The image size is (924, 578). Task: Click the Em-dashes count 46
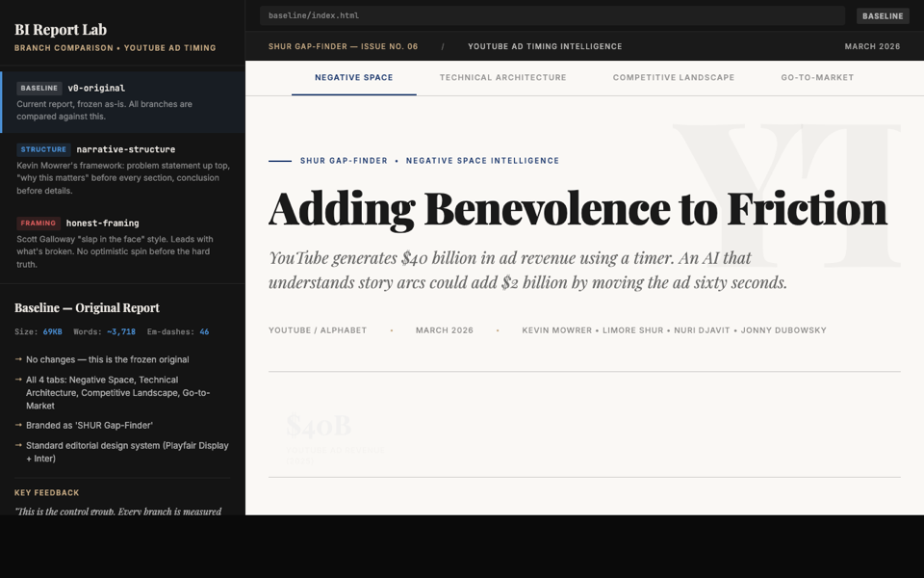(204, 331)
